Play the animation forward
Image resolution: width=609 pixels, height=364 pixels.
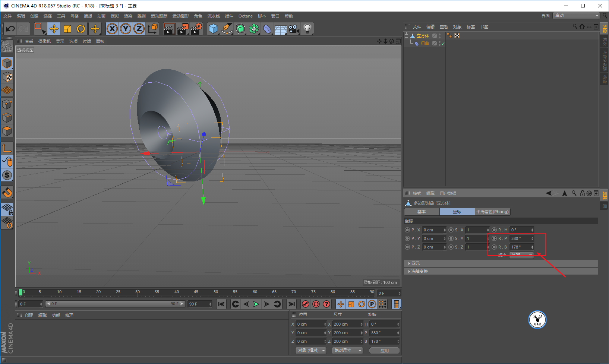pyautogui.click(x=256, y=304)
